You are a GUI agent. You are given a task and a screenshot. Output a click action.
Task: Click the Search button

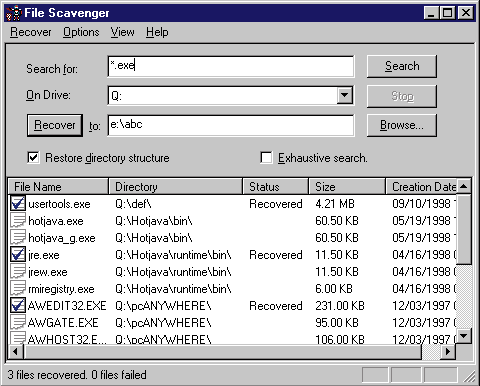pos(402,66)
